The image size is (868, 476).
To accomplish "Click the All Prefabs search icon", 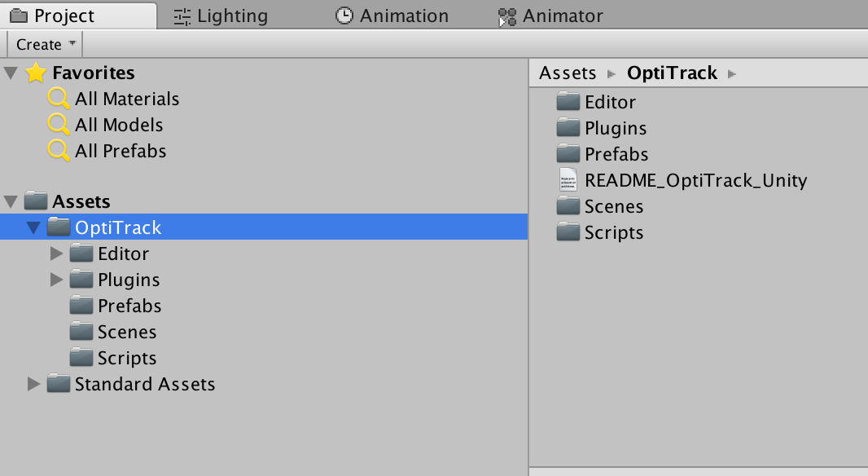I will 58,151.
